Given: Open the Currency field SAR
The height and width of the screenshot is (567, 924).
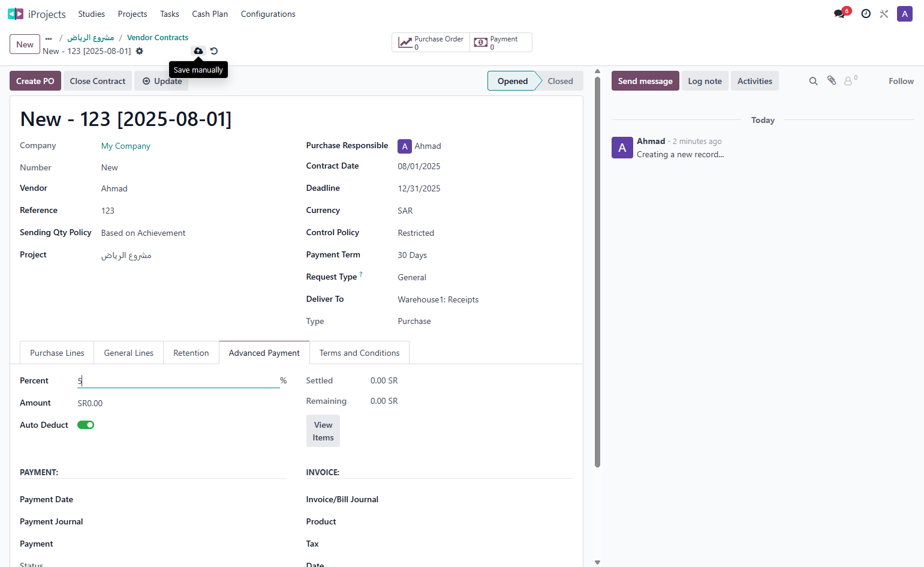Looking at the screenshot, I should point(405,211).
